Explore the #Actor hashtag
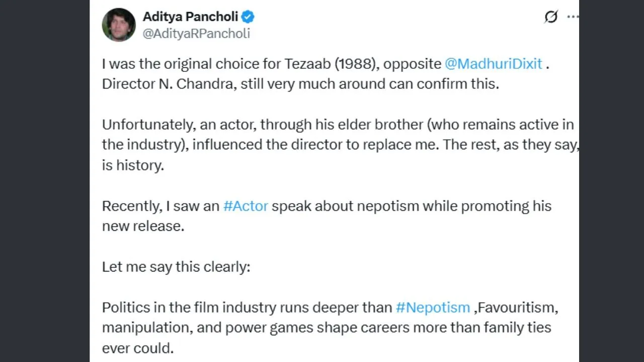 [x=246, y=206]
